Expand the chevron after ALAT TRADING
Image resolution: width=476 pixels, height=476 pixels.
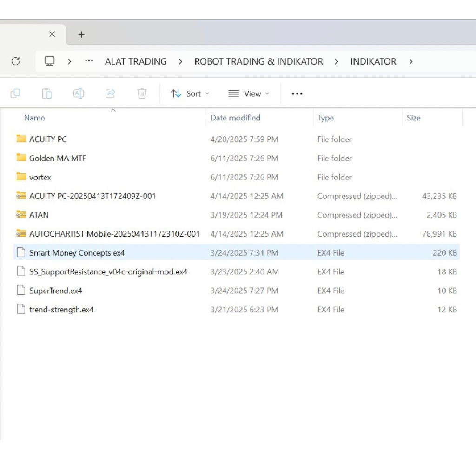[180, 62]
